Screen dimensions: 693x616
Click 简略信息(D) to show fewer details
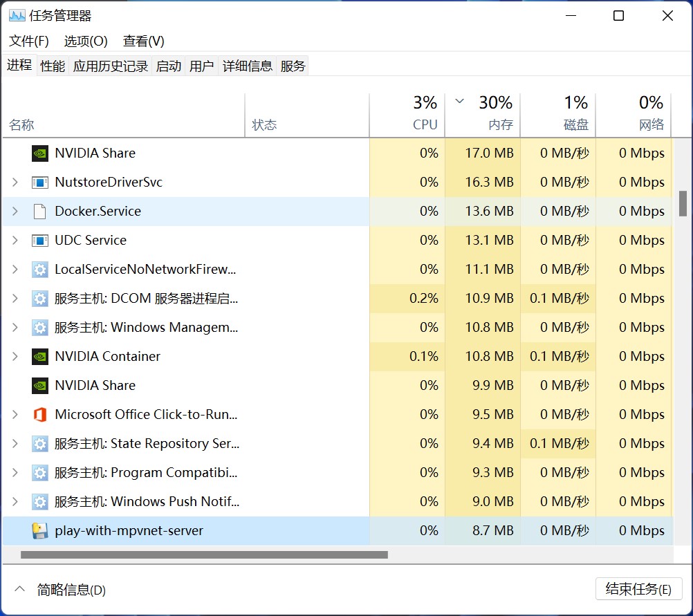tap(71, 590)
